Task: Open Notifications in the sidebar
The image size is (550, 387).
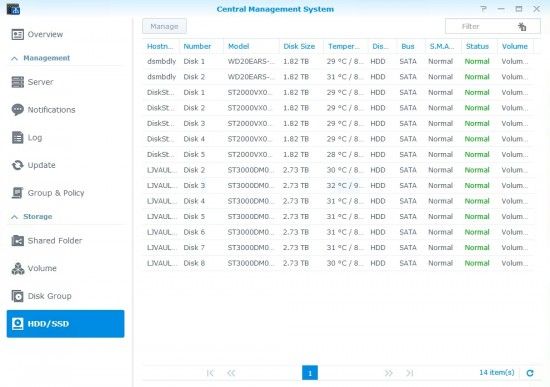Action: pyautogui.click(x=66, y=110)
